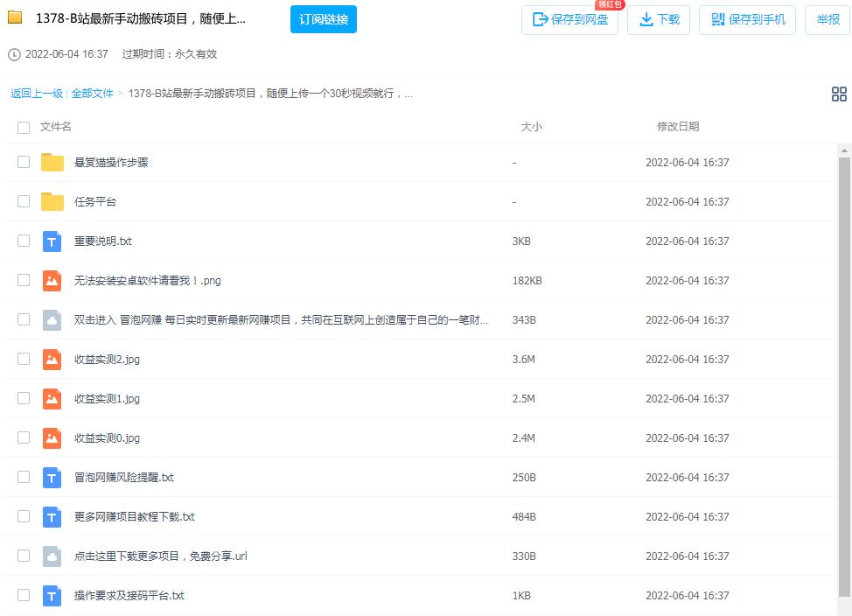Click 保存到手机 button
This screenshot has width=852, height=616.
(x=747, y=19)
